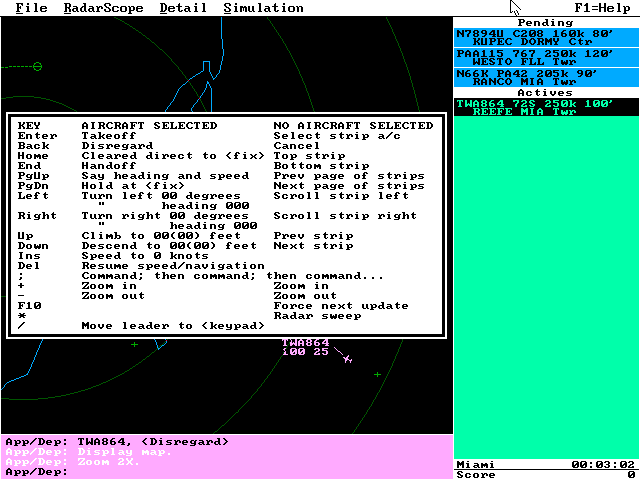Click the green plus fix below the help box
The width and height of the screenshot is (640, 480).
(134, 344)
